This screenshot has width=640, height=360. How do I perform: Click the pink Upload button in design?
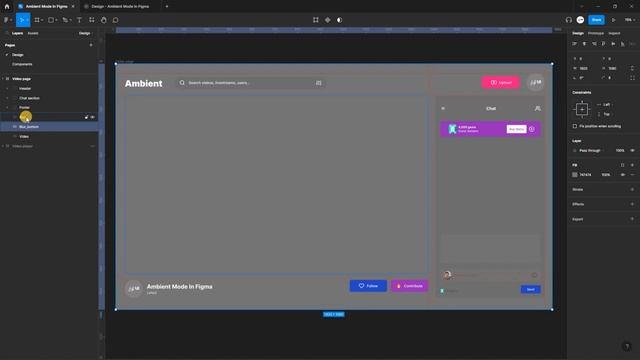pos(500,82)
